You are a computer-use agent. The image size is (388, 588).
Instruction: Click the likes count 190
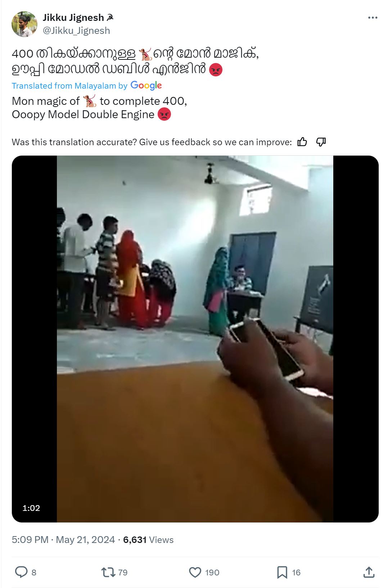pyautogui.click(x=212, y=573)
